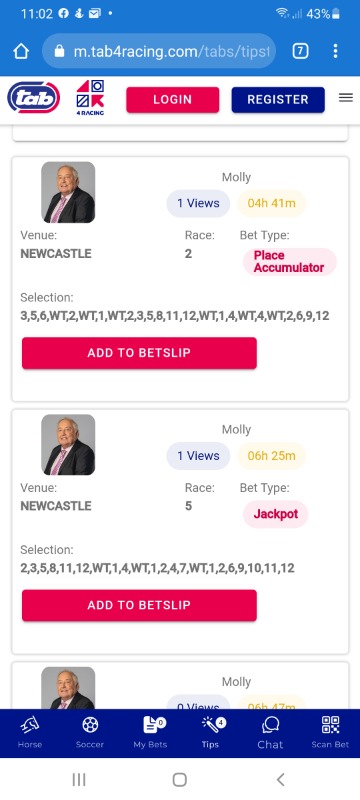Tap the Android recent apps button
The image size is (360, 800).
pyautogui.click(x=79, y=779)
